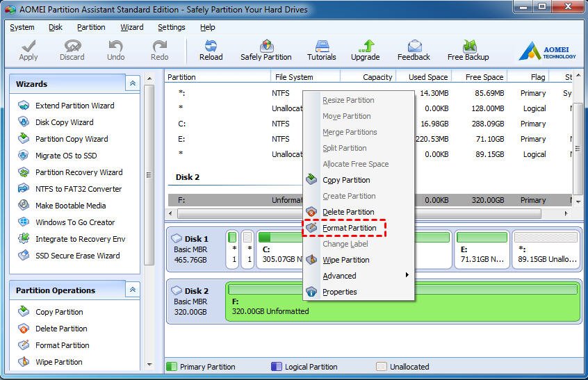Collapse the Wizards panel chevron
The image size is (588, 380).
[132, 83]
